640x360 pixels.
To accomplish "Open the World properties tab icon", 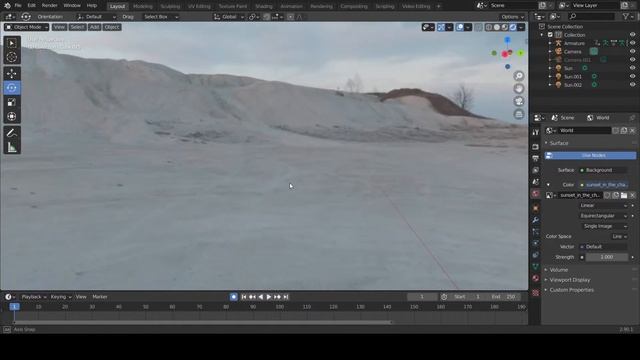I will coord(536,193).
